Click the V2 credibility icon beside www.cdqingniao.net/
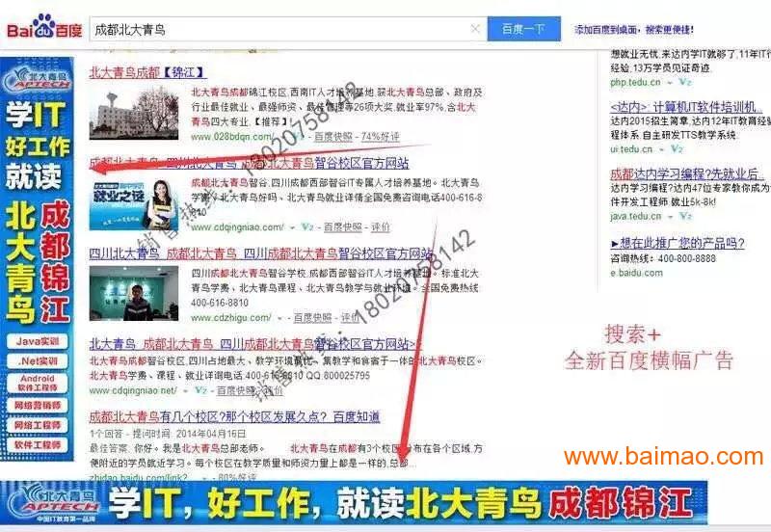This screenshot has height=532, width=771. (199, 390)
